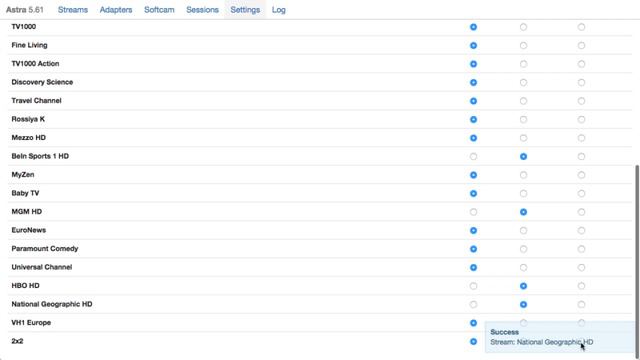Click the EuroNews channel name
This screenshot has height=360, width=640.
[x=29, y=230]
